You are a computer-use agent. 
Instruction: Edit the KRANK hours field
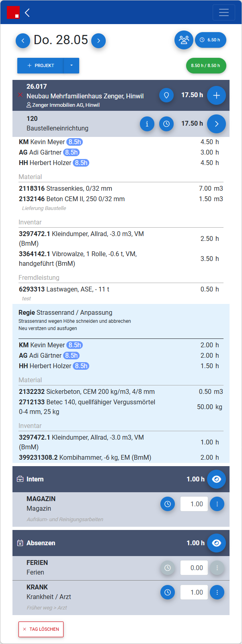click(x=194, y=592)
